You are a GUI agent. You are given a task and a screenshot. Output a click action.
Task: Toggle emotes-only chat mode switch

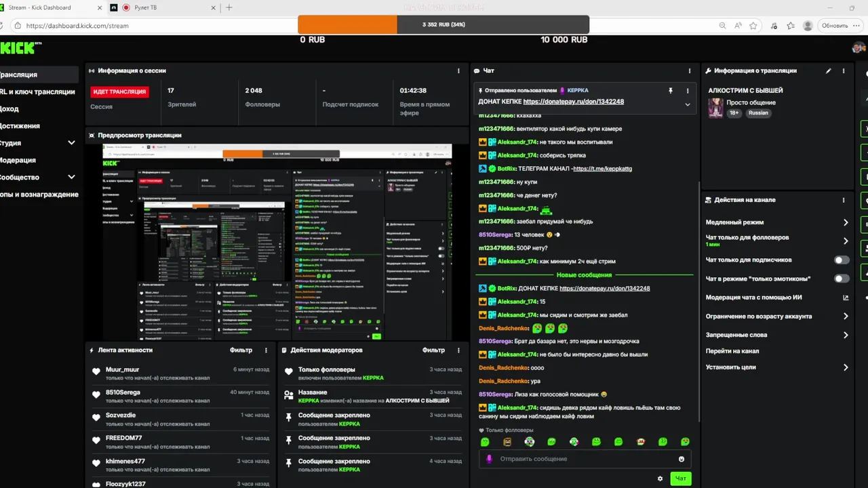pyautogui.click(x=842, y=279)
